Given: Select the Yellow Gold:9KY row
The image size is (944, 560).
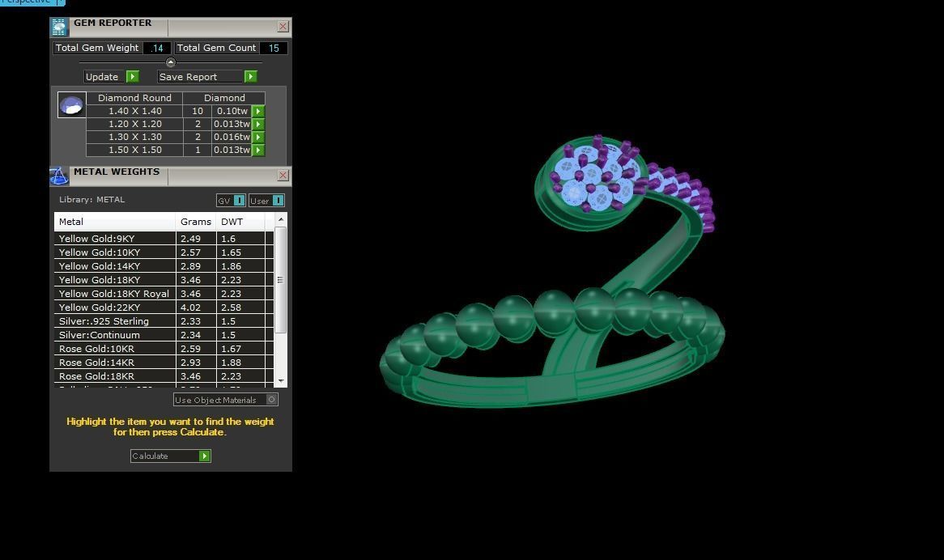Looking at the screenshot, I should tap(164, 239).
